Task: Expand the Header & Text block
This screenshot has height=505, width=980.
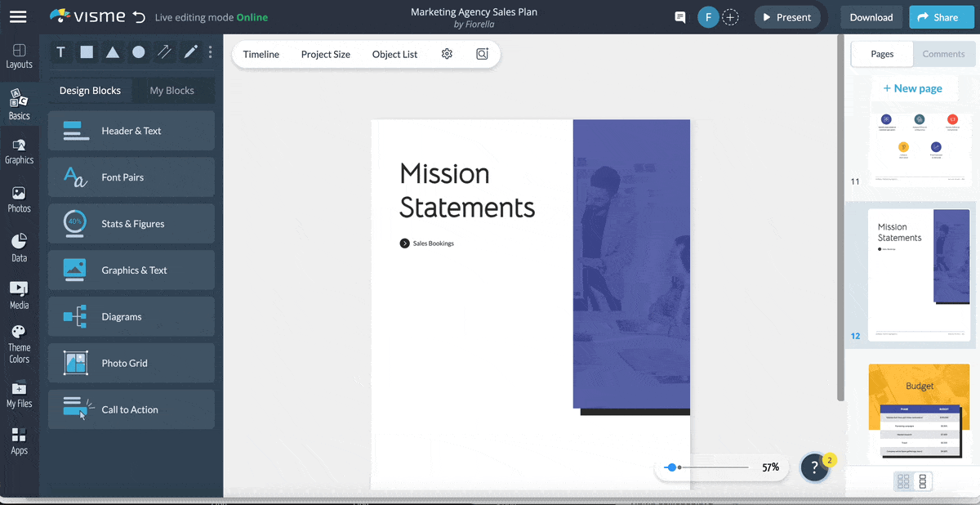Action: pyautogui.click(x=131, y=131)
